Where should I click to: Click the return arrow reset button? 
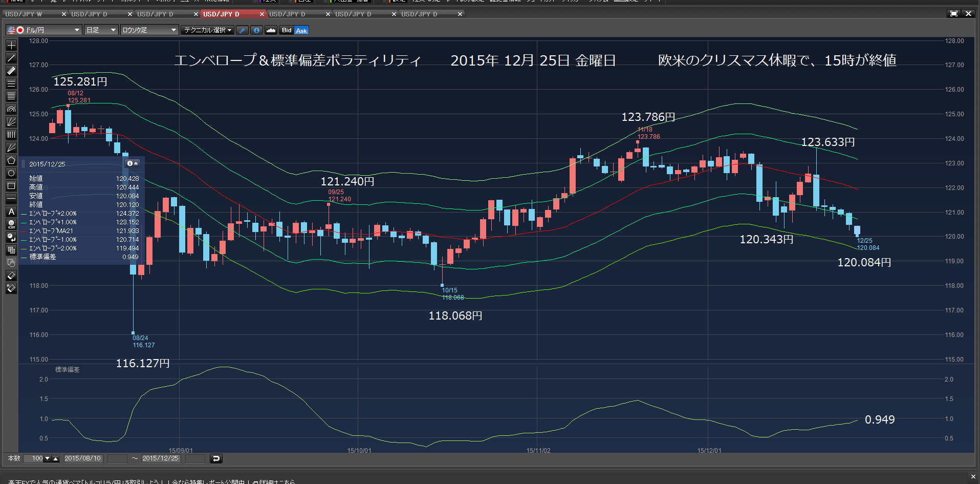[x=216, y=458]
